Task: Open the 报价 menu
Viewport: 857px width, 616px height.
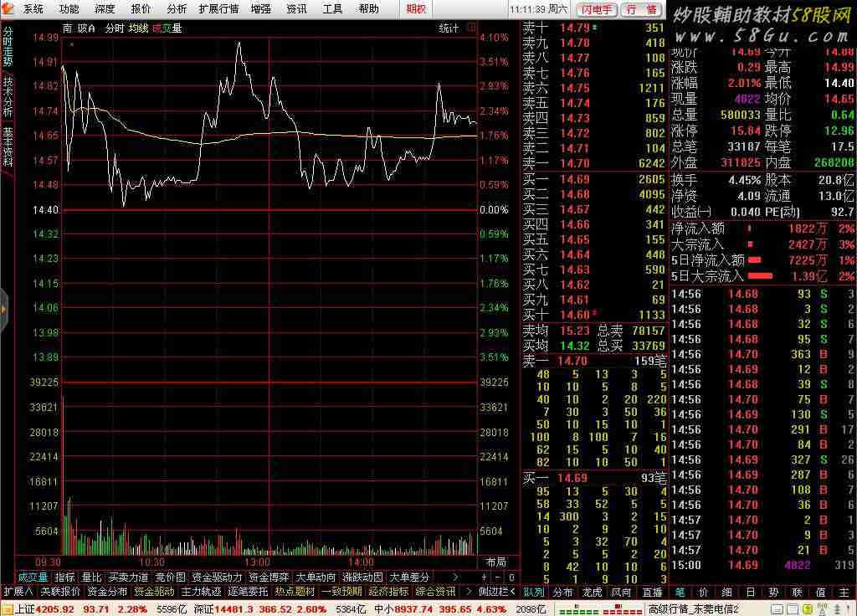Action: [x=141, y=8]
